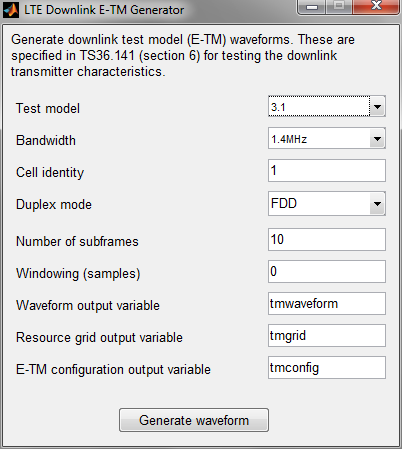Click the 'Number of subframes' label
The height and width of the screenshot is (449, 402).
click(x=77, y=241)
